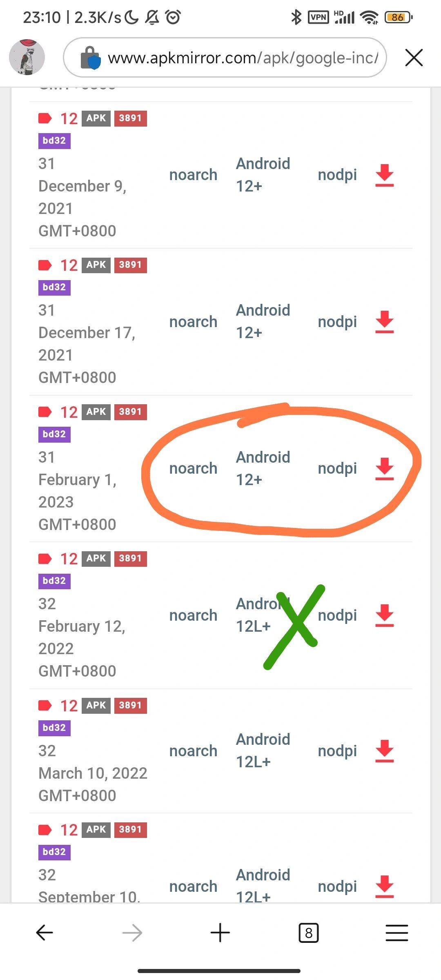The image size is (441, 980).
Task: Stop loading with the X button
Action: coord(414,57)
